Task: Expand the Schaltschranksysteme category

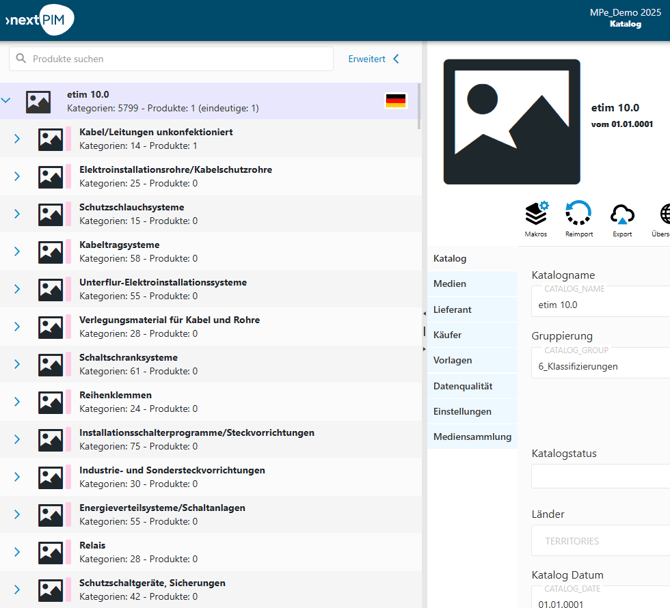Action: pos(17,364)
